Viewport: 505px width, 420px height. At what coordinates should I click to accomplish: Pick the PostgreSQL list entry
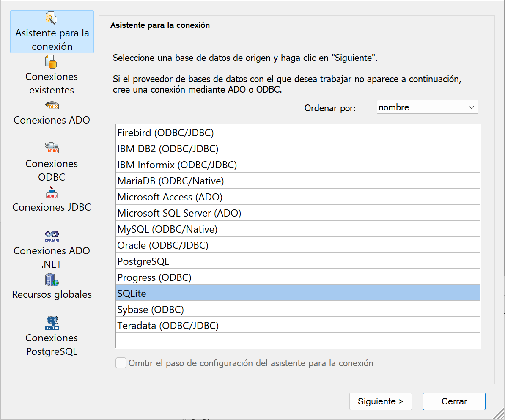143,261
